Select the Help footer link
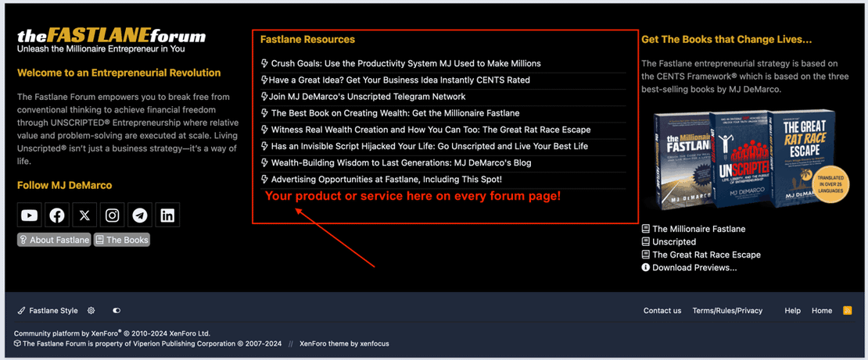Image resolution: width=868 pixels, height=360 pixels. 792,311
